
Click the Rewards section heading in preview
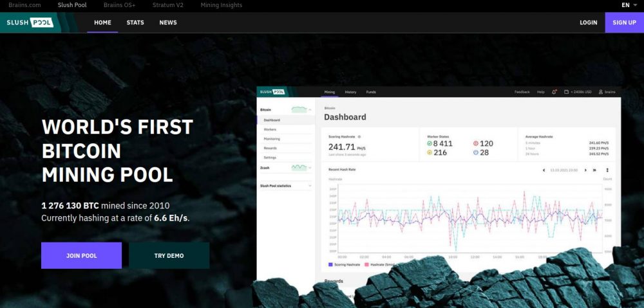point(334,282)
